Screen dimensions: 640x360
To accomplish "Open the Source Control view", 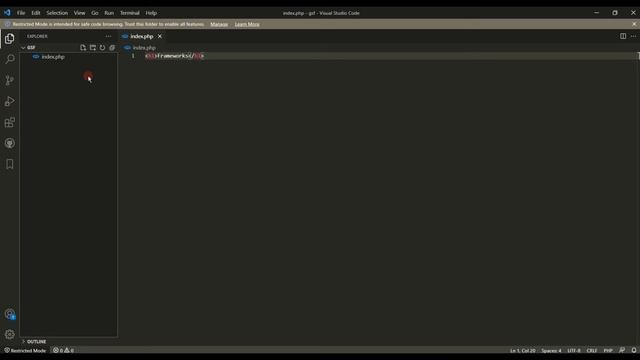I will pos(9,80).
